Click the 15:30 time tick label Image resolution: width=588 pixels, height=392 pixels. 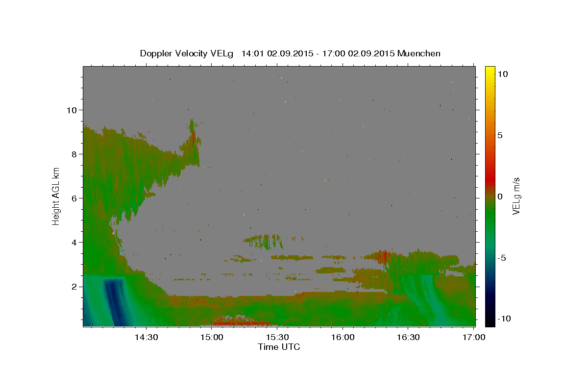click(x=277, y=337)
